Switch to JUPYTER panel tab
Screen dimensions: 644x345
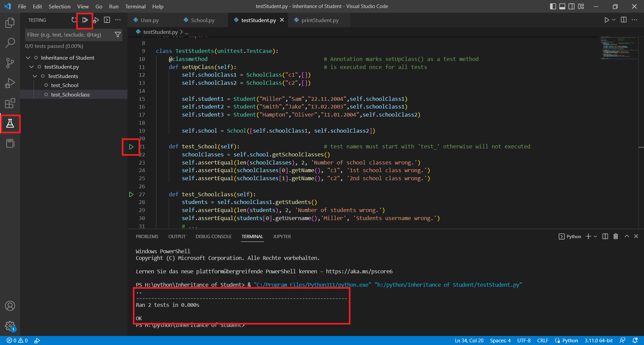tap(282, 236)
